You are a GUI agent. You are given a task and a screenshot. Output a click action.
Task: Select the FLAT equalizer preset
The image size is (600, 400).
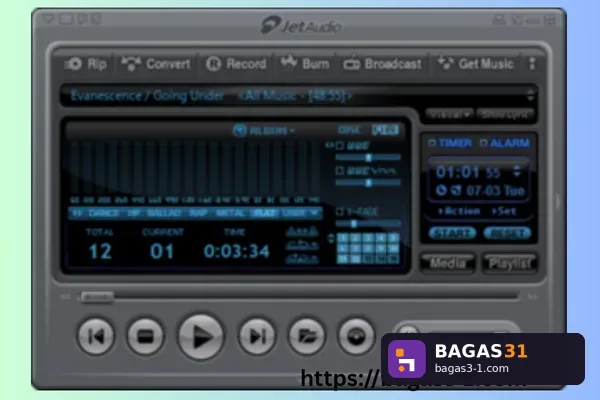tap(264, 213)
